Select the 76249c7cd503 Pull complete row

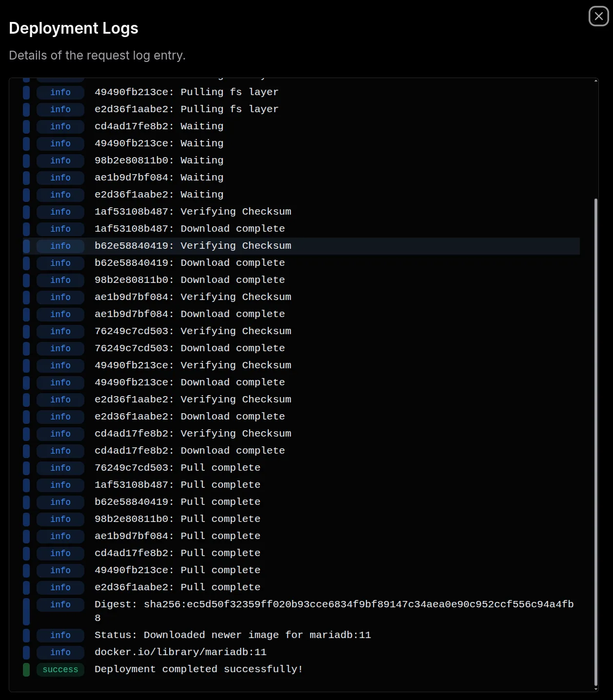[178, 467]
